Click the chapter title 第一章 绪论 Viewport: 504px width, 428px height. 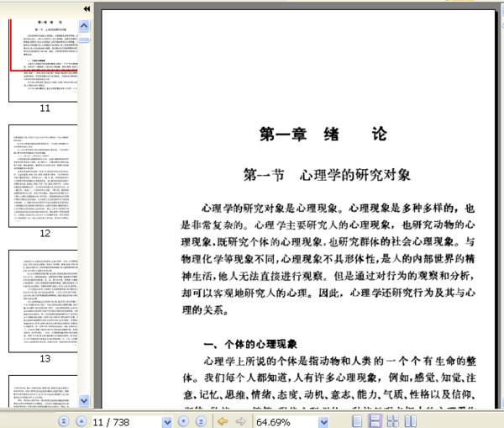point(323,134)
